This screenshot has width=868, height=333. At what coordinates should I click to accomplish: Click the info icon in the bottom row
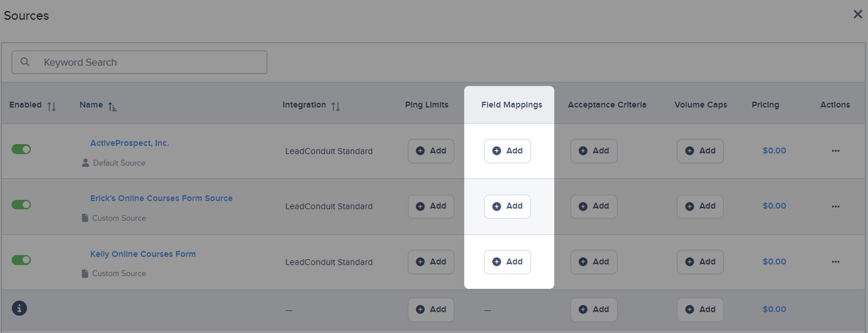point(19,308)
